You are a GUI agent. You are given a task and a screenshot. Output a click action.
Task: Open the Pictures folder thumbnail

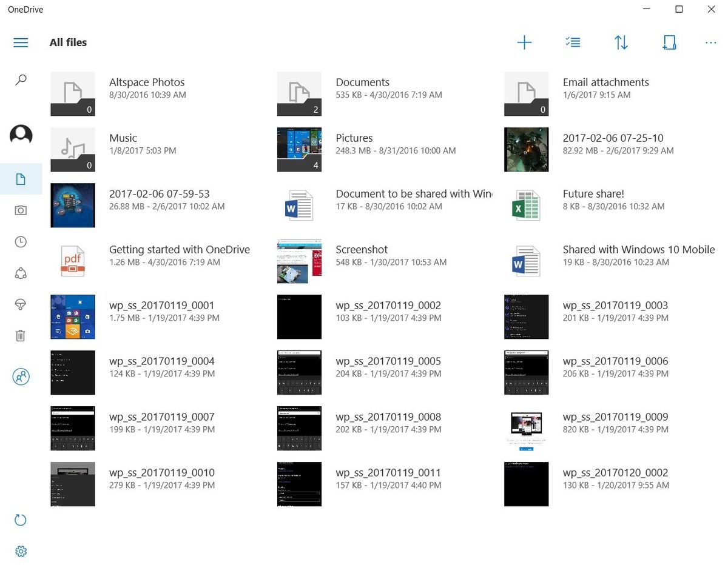coord(299,149)
